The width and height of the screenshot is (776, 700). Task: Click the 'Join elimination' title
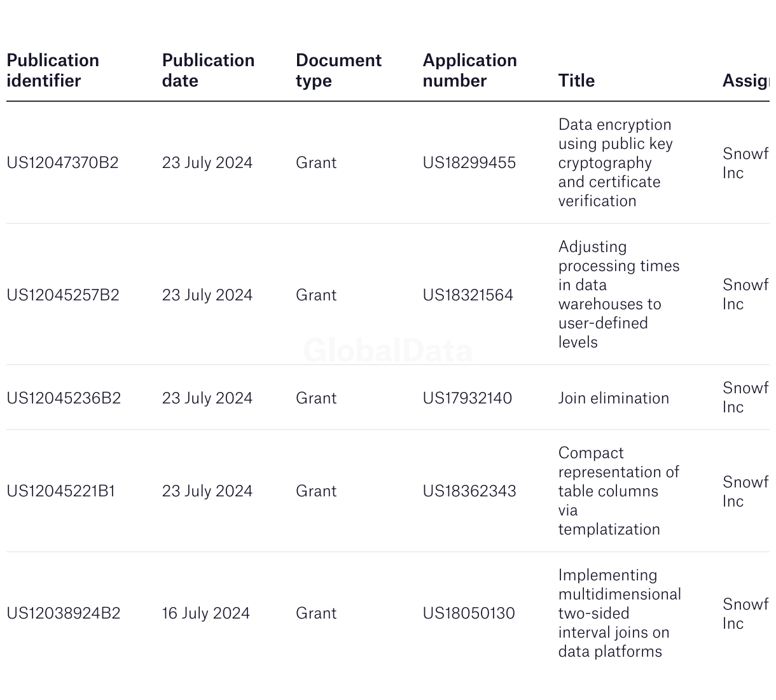pyautogui.click(x=613, y=398)
